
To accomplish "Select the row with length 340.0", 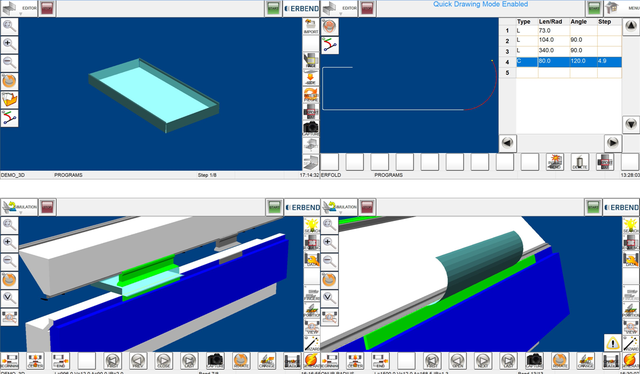I will pos(560,51).
